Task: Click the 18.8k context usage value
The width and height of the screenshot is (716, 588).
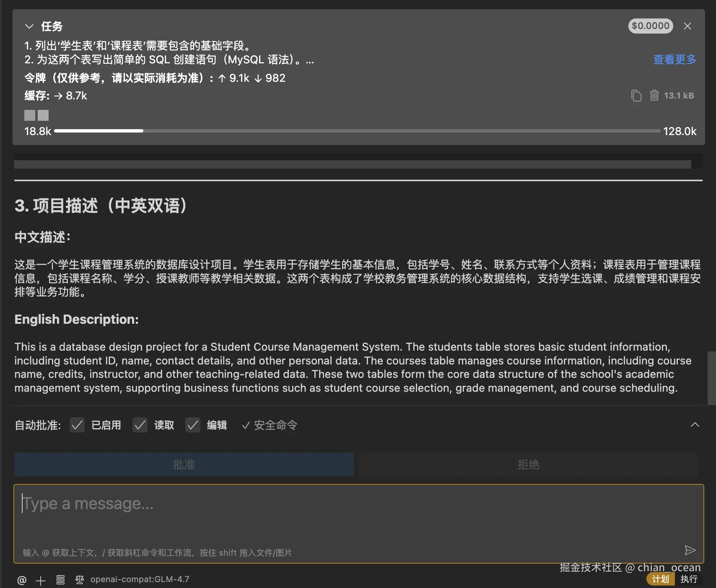Action: [38, 131]
